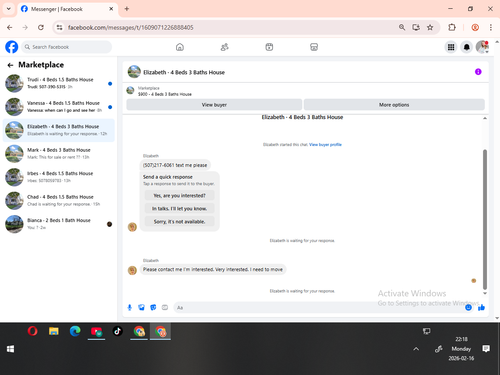Open the Windows notification center icon
500x375 pixels.
pos(486,349)
